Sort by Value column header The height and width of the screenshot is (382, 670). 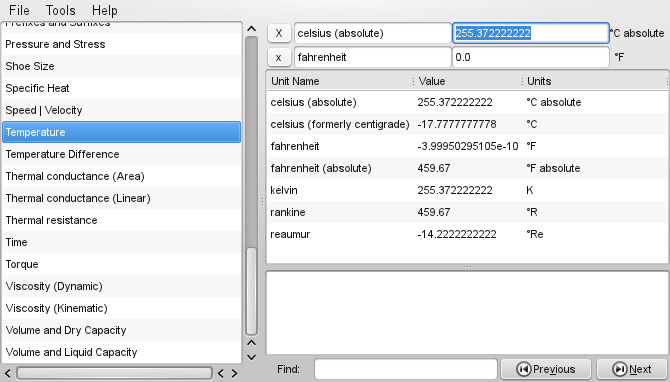click(468, 81)
